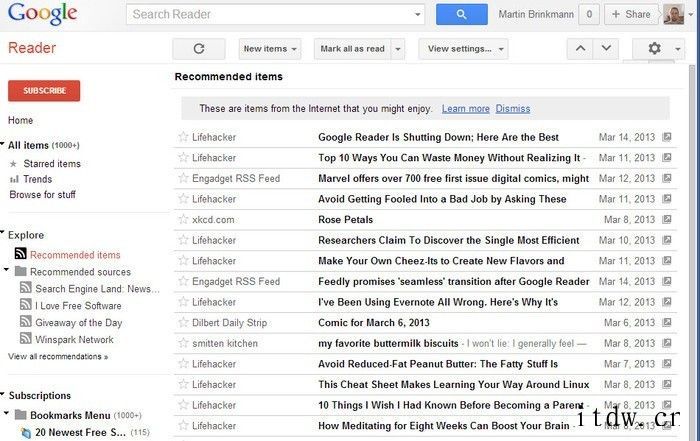Click feed icon for Search Engine Land
Image resolution: width=700 pixels, height=441 pixels.
point(25,287)
